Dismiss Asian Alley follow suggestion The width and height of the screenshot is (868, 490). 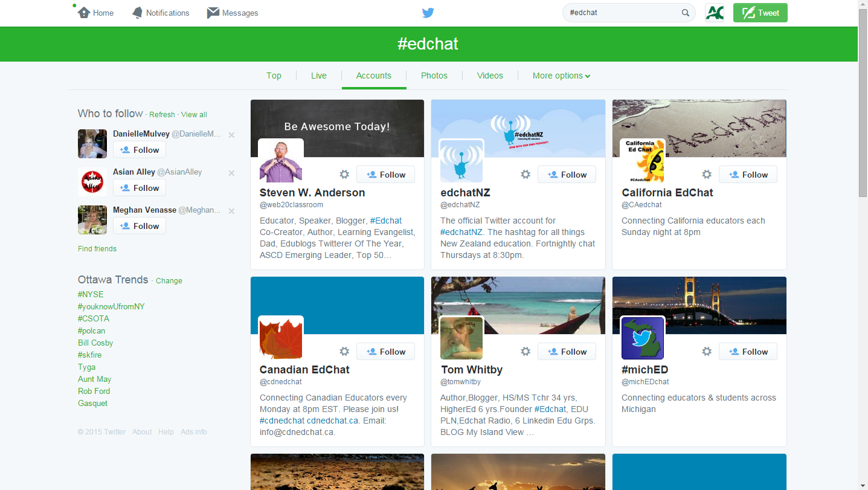[x=231, y=173]
